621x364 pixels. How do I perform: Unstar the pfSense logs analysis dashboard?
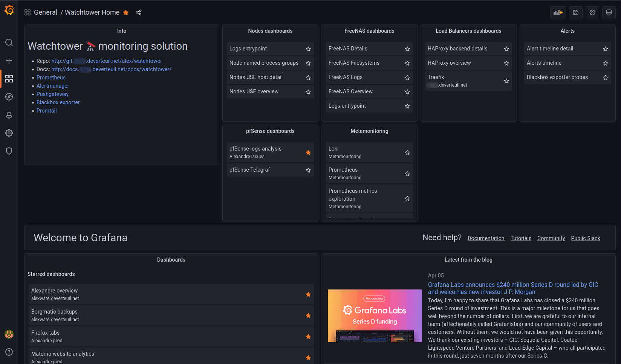coord(308,152)
